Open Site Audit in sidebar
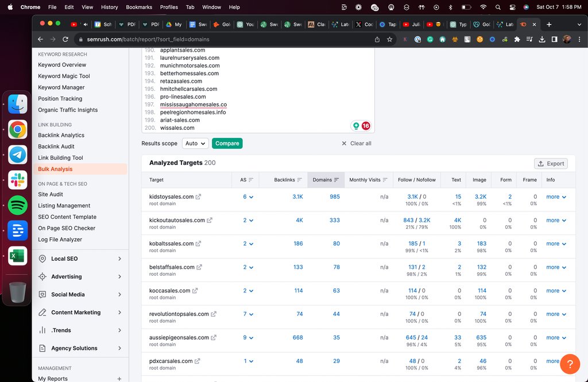 [51, 194]
